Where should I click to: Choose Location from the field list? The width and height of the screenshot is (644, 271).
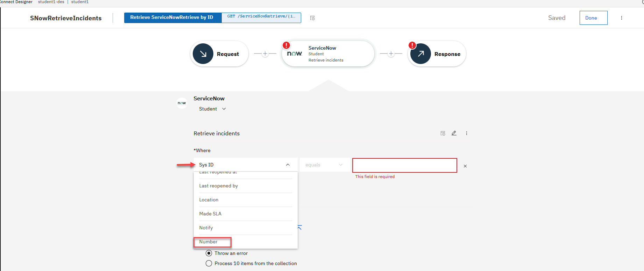coord(209,200)
